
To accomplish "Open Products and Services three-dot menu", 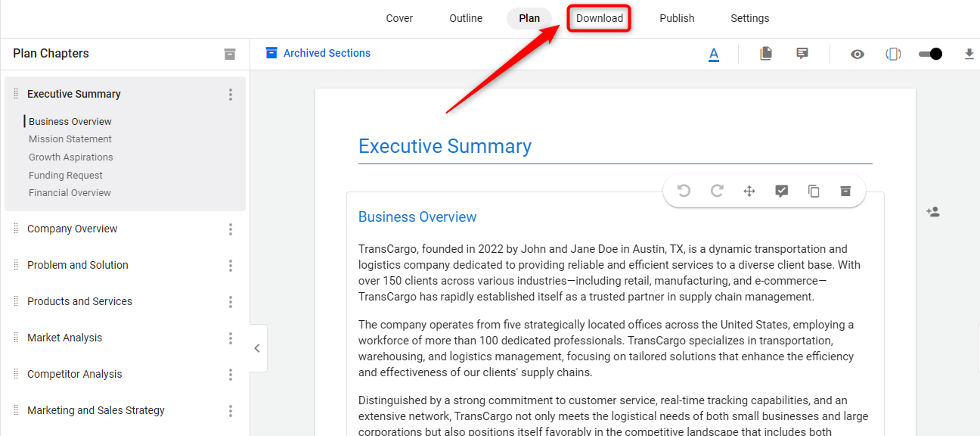I will point(231,302).
